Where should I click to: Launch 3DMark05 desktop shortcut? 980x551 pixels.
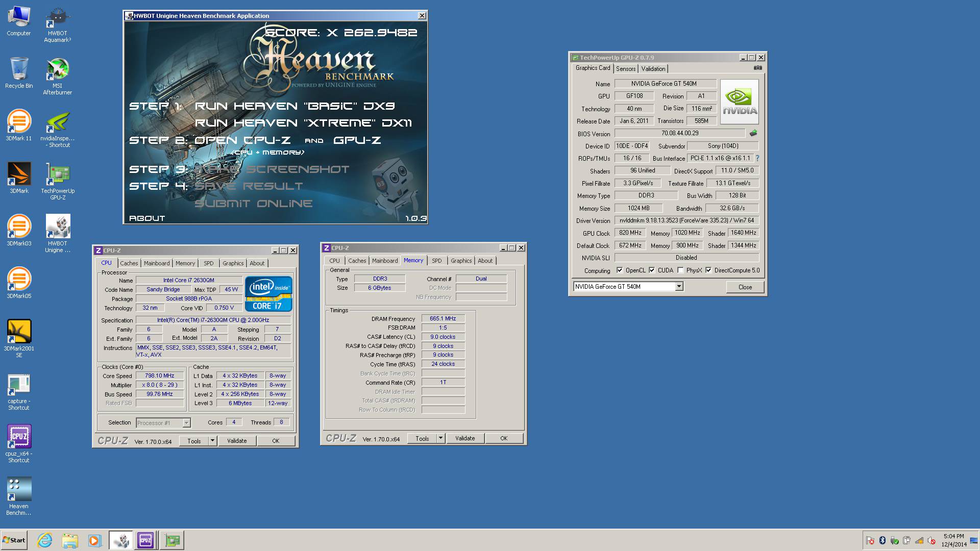19,283
